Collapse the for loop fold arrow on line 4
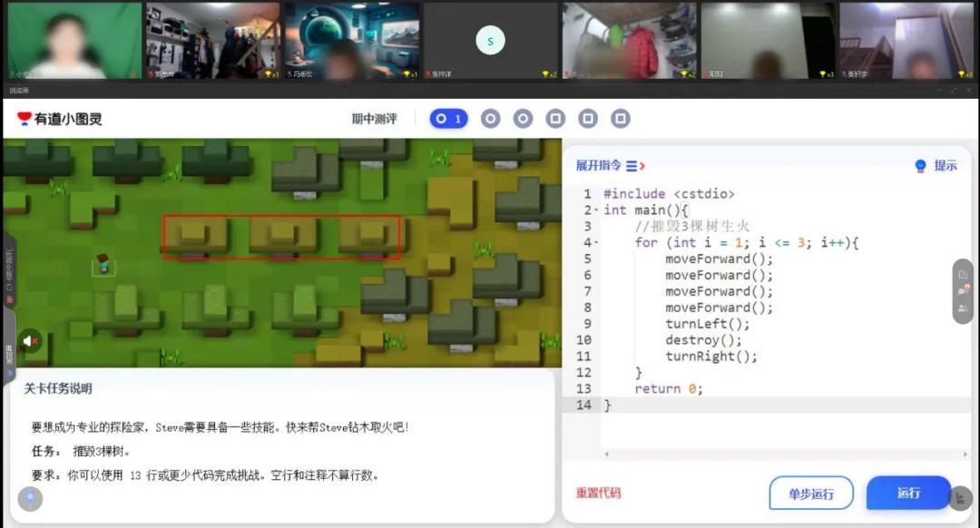Screen dimensions: 980x528 596,243
